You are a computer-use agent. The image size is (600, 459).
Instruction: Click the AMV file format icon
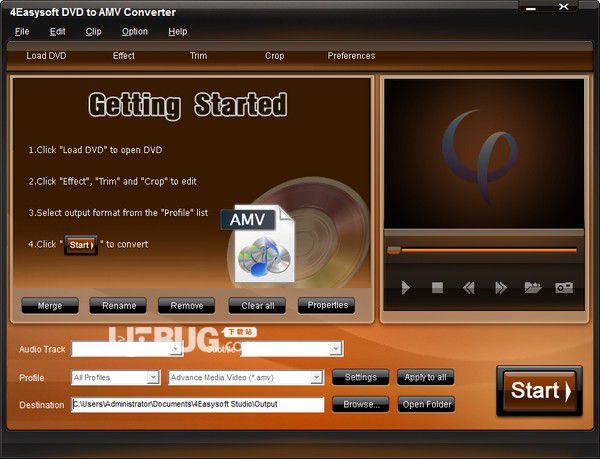(x=260, y=245)
